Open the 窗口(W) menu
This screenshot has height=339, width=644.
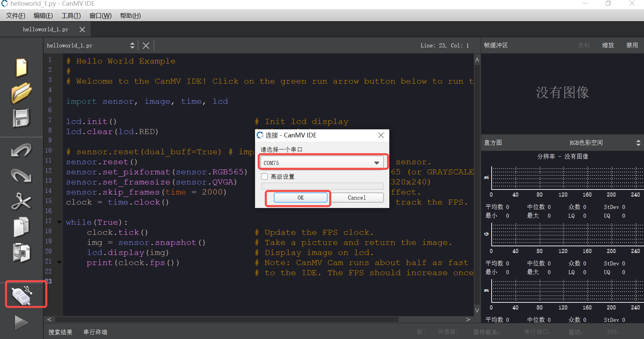point(100,16)
